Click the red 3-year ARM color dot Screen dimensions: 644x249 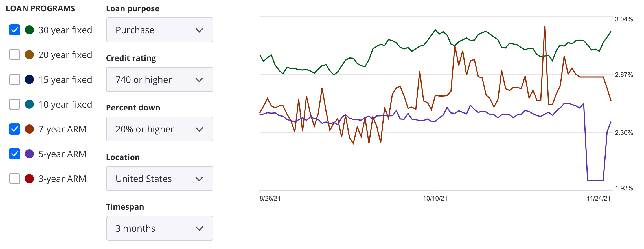pyautogui.click(x=29, y=179)
